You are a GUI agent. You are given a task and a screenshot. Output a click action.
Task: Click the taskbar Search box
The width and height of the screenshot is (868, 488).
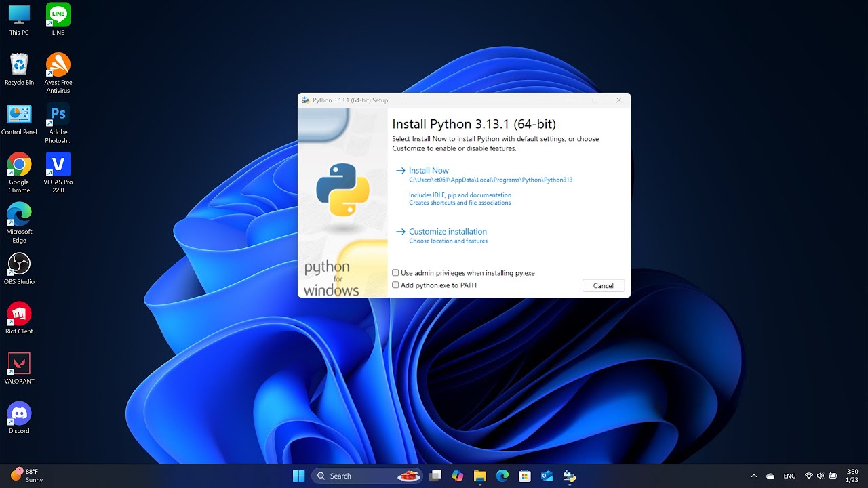367,476
